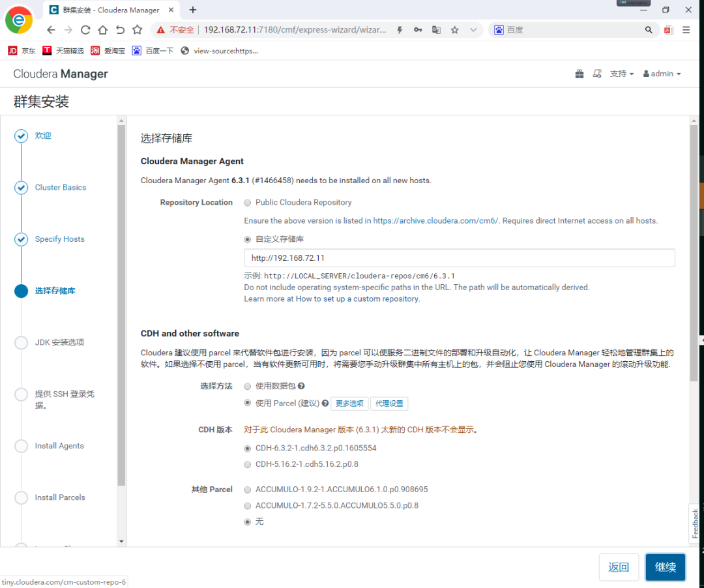Viewport: 704px width, 588px height.
Task: Open the 天猫精选 bookmark
Action: click(x=63, y=51)
